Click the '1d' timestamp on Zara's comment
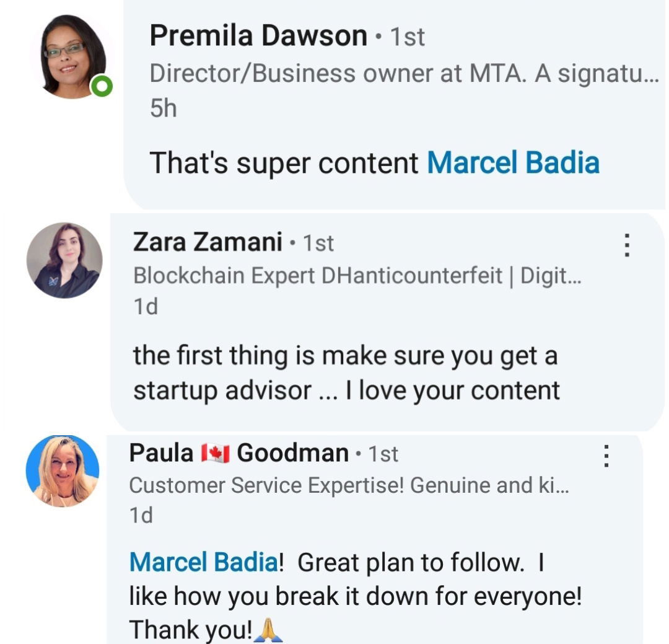The image size is (669, 644). (x=146, y=307)
